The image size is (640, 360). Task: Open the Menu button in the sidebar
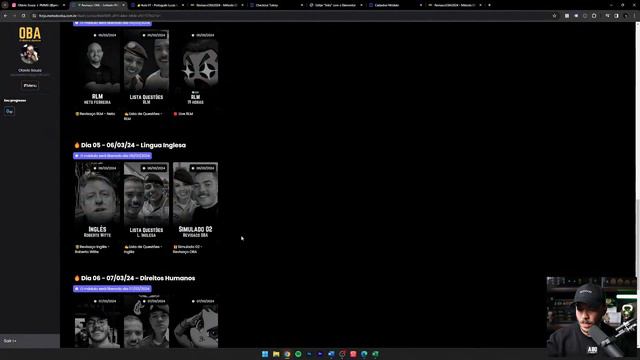coord(30,86)
